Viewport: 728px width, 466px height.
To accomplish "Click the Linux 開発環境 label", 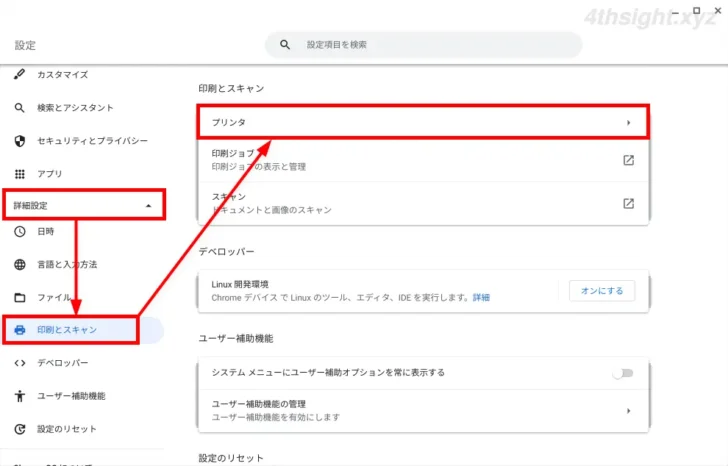I will 240,284.
